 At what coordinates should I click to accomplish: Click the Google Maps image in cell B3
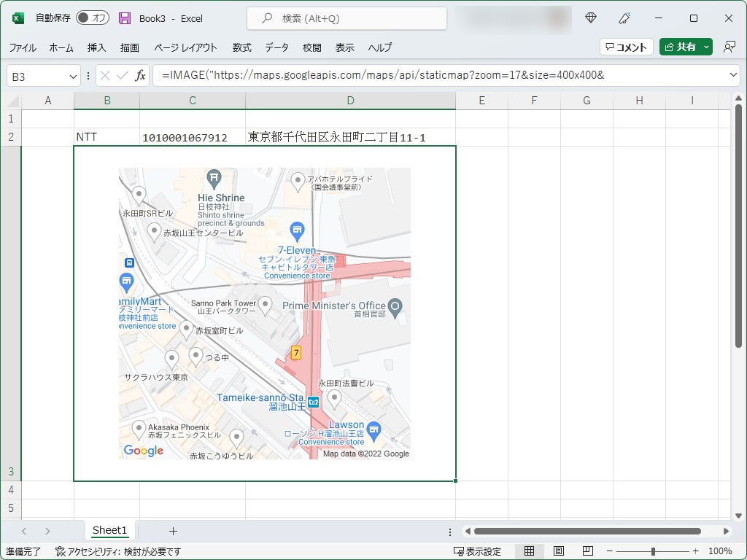[x=264, y=314]
